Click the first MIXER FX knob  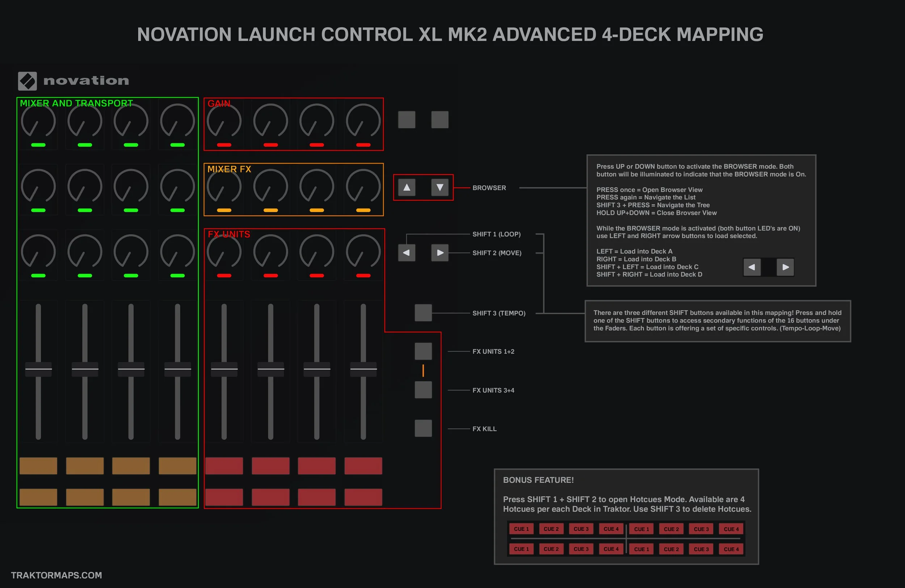(224, 187)
